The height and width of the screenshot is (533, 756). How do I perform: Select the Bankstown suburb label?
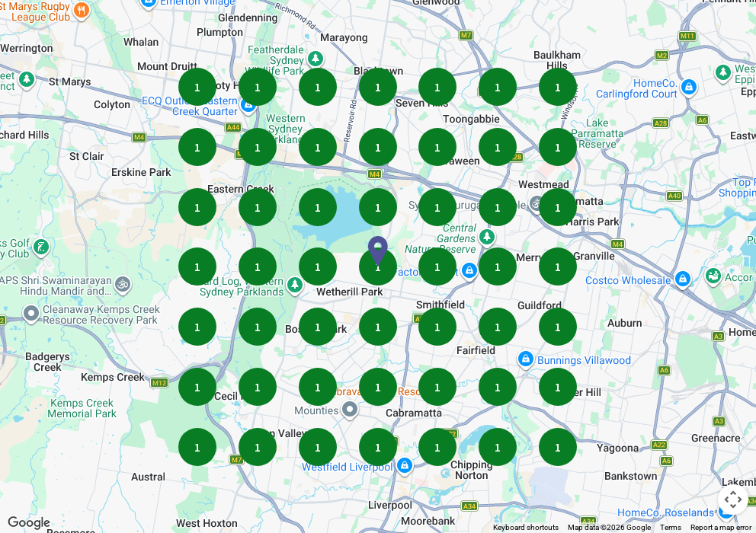point(631,476)
